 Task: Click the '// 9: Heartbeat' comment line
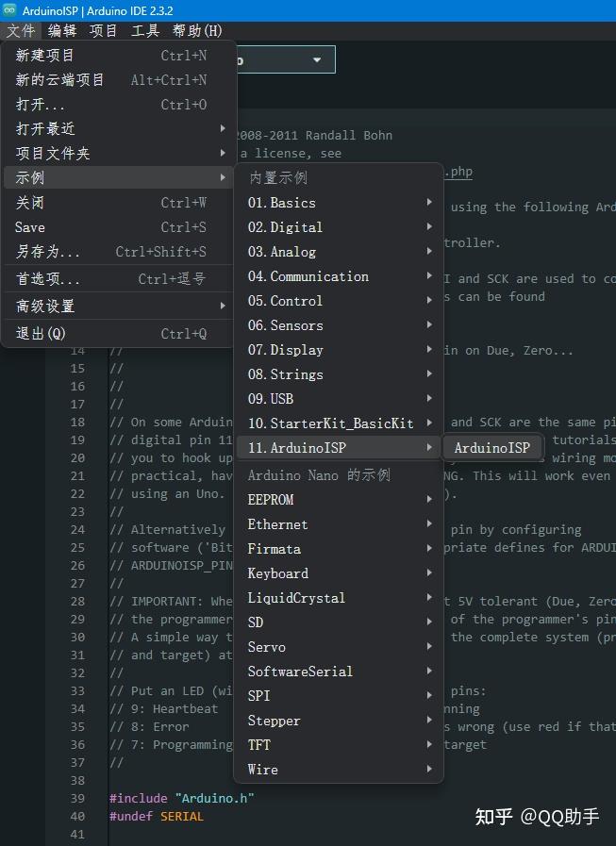pyautogui.click(x=164, y=708)
